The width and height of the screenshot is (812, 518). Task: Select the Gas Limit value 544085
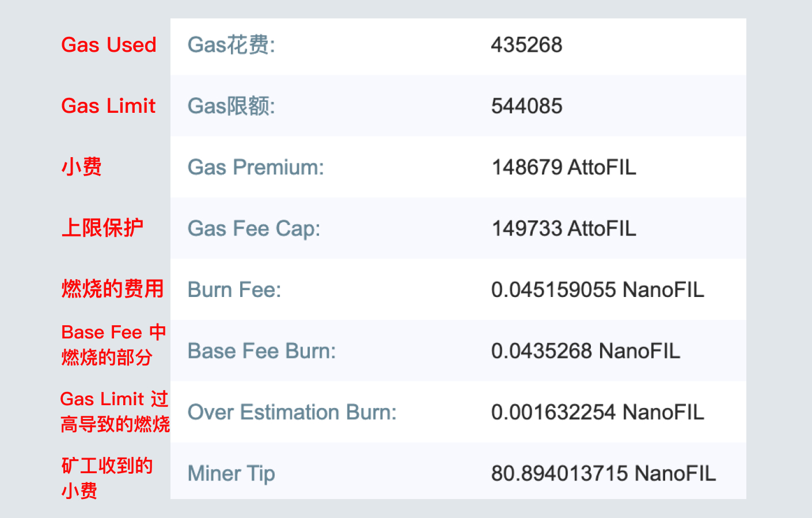pyautogui.click(x=526, y=106)
